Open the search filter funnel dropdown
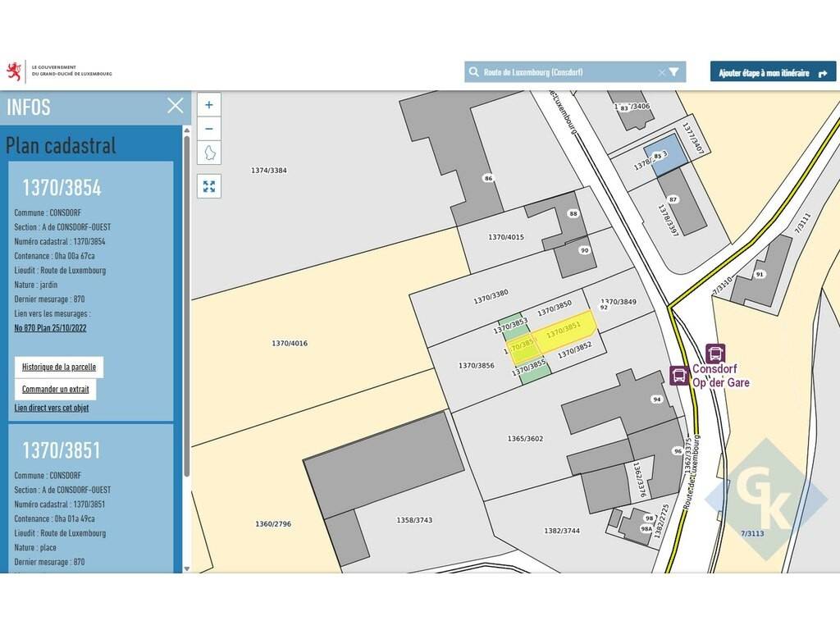This screenshot has height=630, width=840. click(674, 72)
